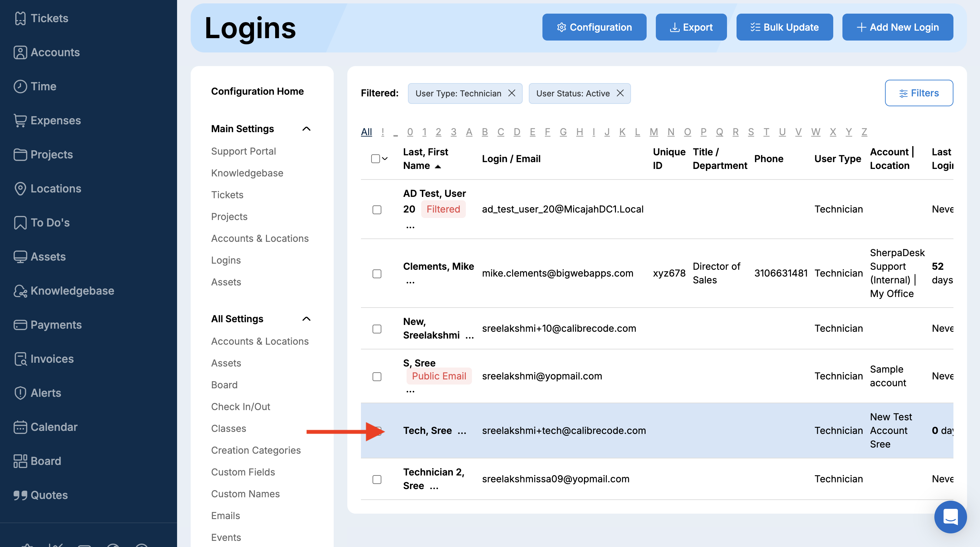The height and width of the screenshot is (547, 980).
Task: Tick the Technician 2, Sree checkbox
Action: [377, 479]
